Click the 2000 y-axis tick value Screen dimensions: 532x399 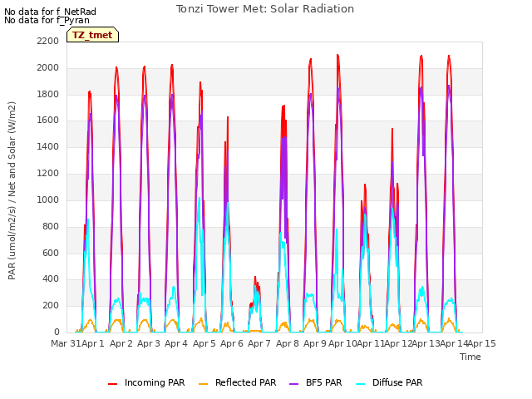[48, 67]
